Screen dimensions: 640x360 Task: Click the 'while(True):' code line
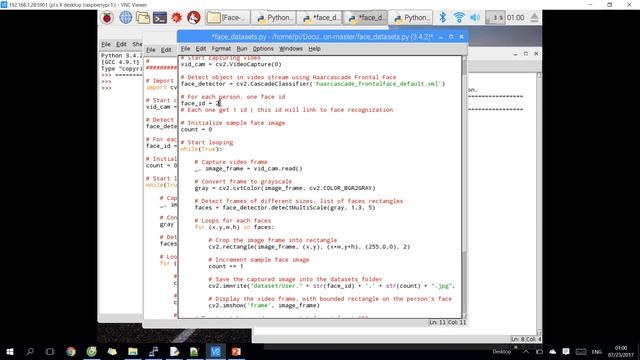(x=201, y=149)
